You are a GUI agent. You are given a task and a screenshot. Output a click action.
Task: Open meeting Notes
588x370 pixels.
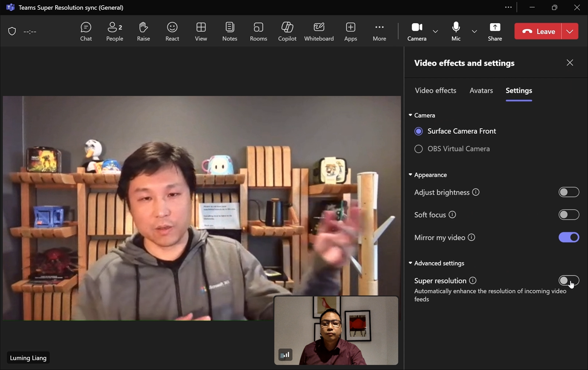pos(230,31)
